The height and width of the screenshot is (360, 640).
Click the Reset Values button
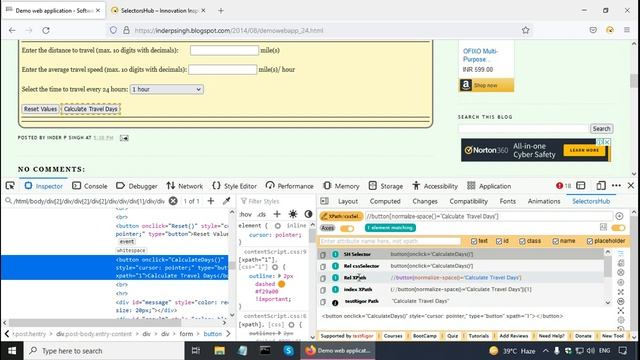click(x=40, y=109)
